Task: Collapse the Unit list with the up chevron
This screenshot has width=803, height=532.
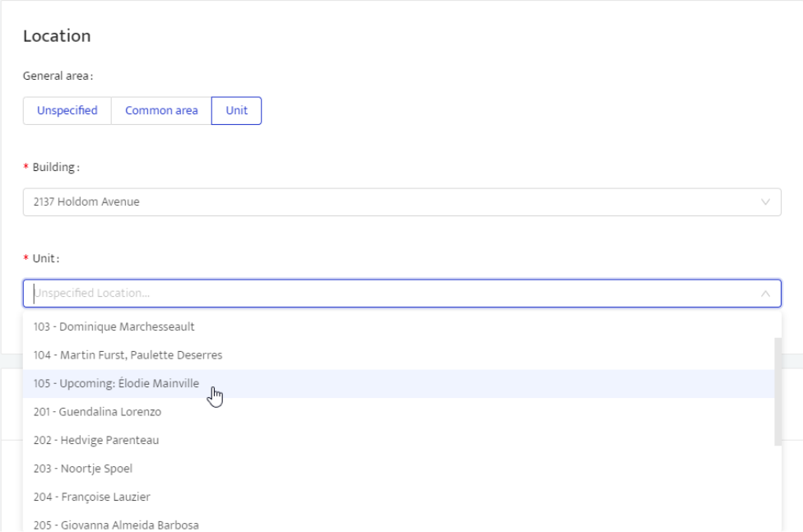Action: (x=765, y=294)
